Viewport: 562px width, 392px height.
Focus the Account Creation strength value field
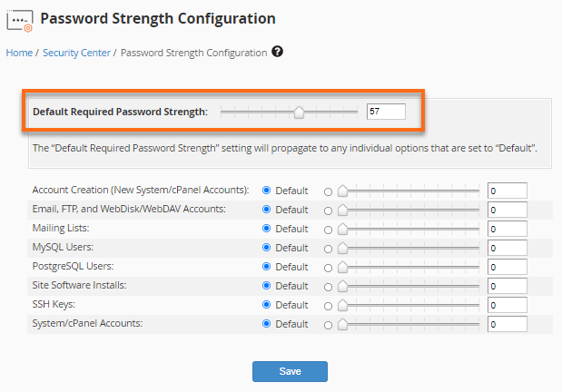tap(507, 191)
